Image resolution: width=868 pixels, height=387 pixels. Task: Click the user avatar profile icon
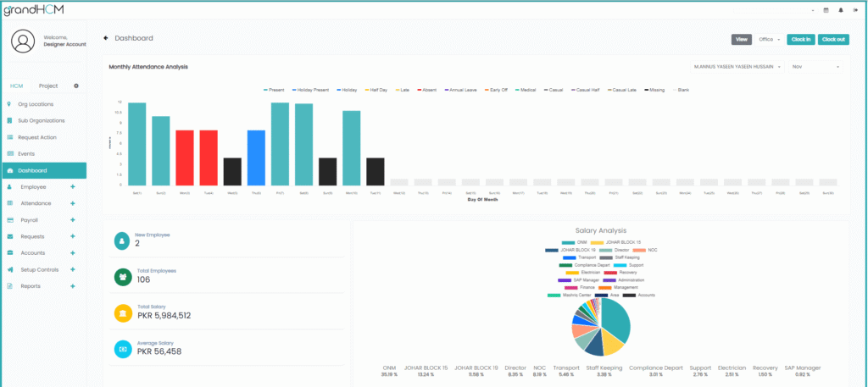(23, 41)
